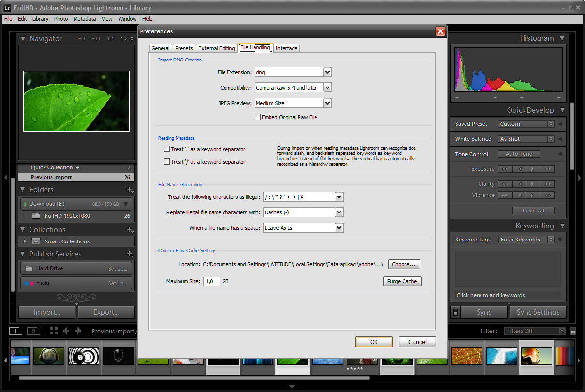
Task: Open the Photo menu
Action: coord(61,19)
